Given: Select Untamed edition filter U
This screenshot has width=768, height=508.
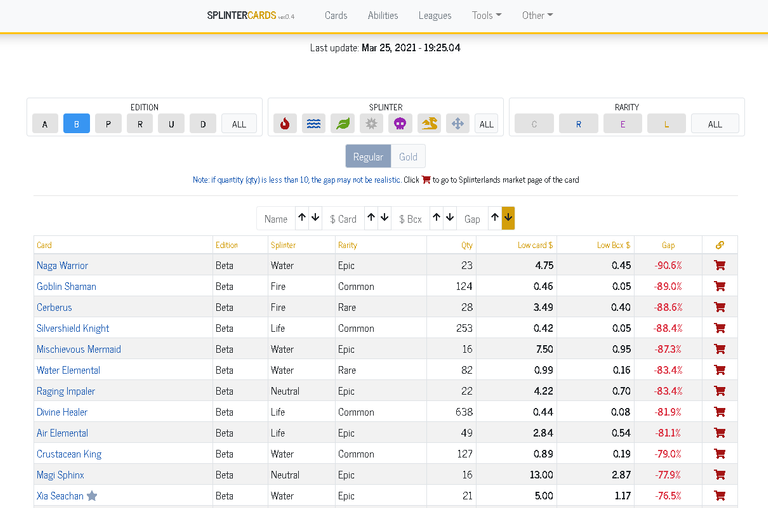Looking at the screenshot, I should 171,124.
